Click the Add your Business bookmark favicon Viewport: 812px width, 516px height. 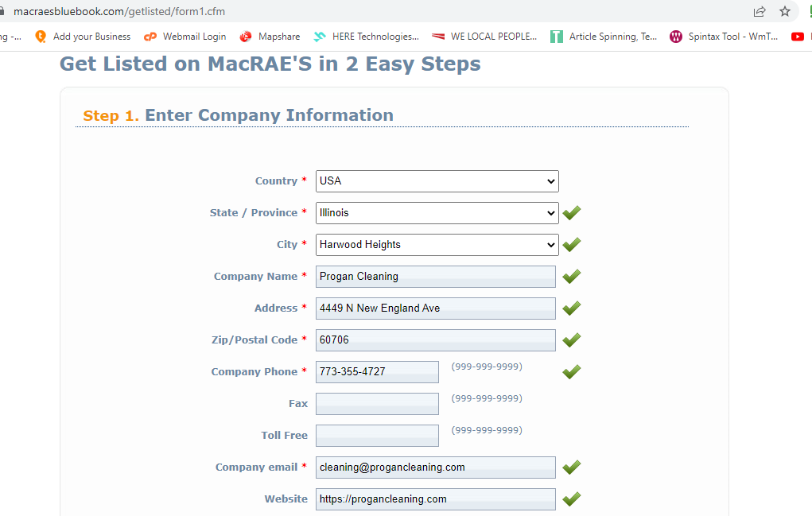pos(41,37)
